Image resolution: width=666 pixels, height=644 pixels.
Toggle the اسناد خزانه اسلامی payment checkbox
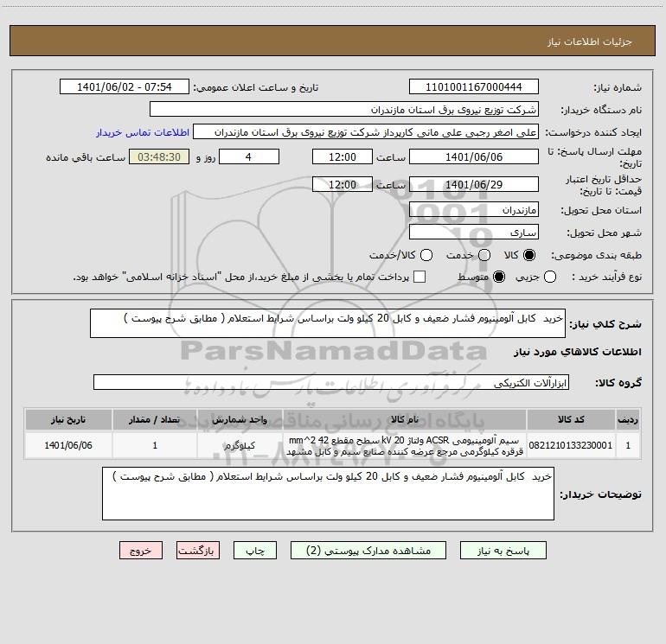tap(419, 277)
